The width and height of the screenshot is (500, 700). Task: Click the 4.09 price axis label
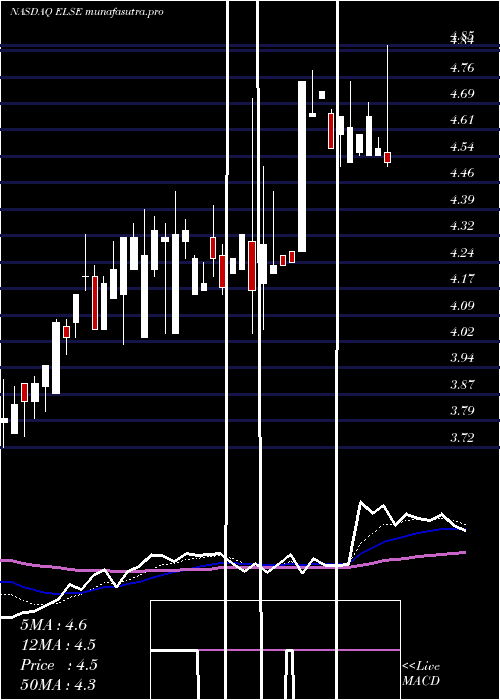coord(462,306)
